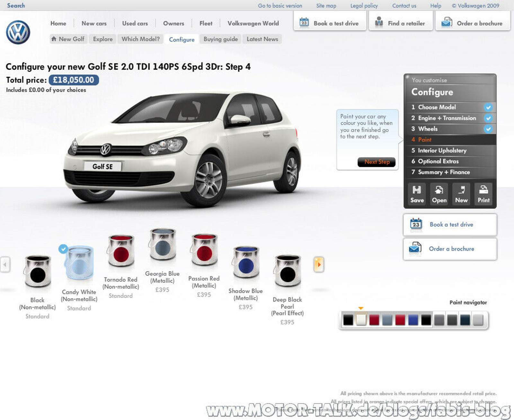The width and height of the screenshot is (514, 420).
Task: Start a New configuration
Action: pyautogui.click(x=461, y=194)
